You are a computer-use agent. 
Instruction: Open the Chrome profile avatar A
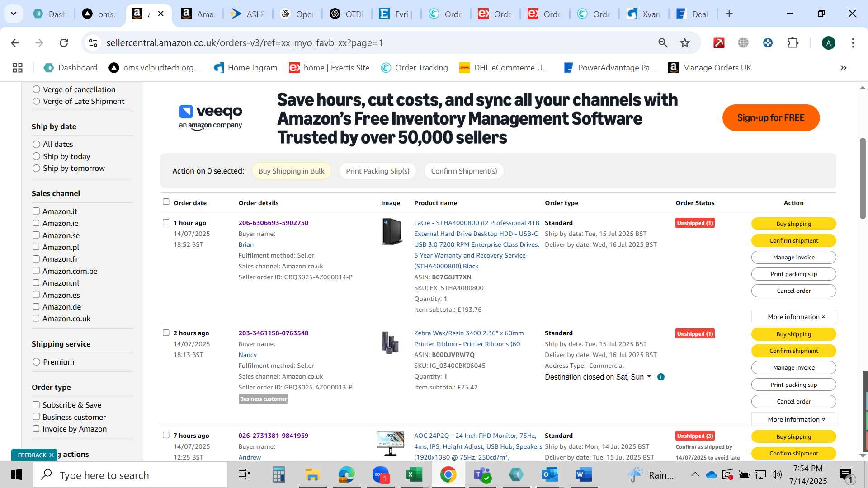coord(828,43)
